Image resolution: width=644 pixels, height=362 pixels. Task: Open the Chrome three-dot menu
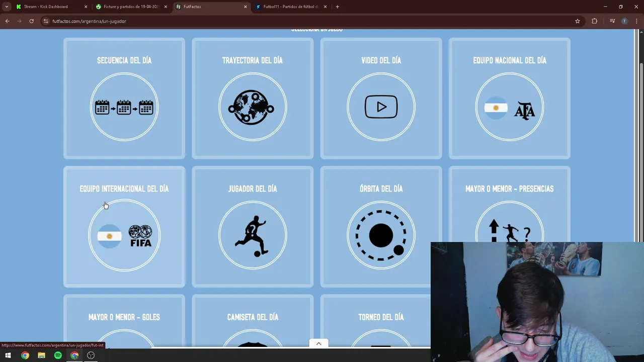(x=637, y=21)
